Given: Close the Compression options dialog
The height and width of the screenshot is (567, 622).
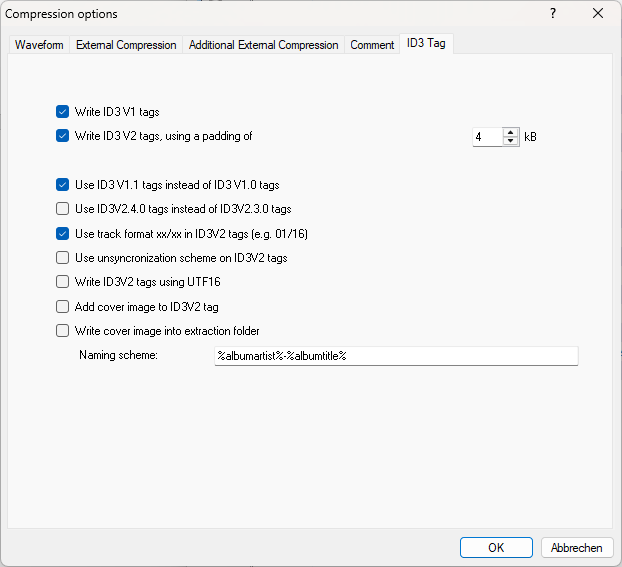Looking at the screenshot, I should tap(598, 14).
